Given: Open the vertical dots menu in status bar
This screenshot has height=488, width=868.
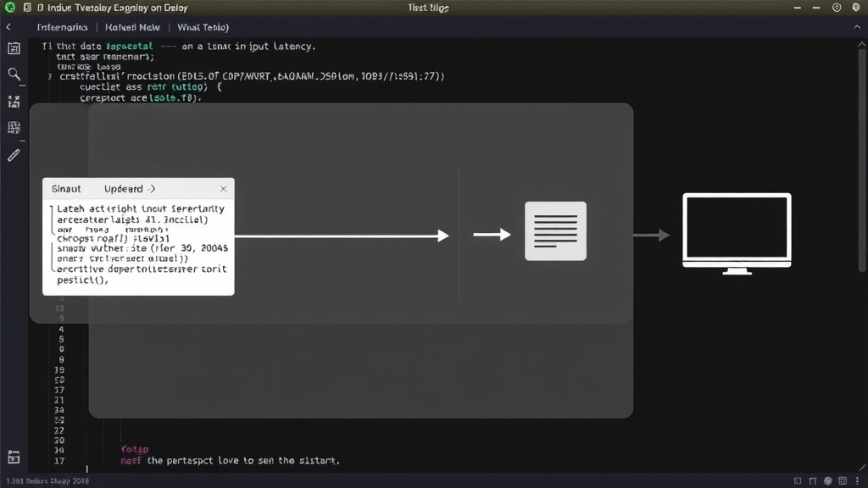Looking at the screenshot, I should click(858, 481).
